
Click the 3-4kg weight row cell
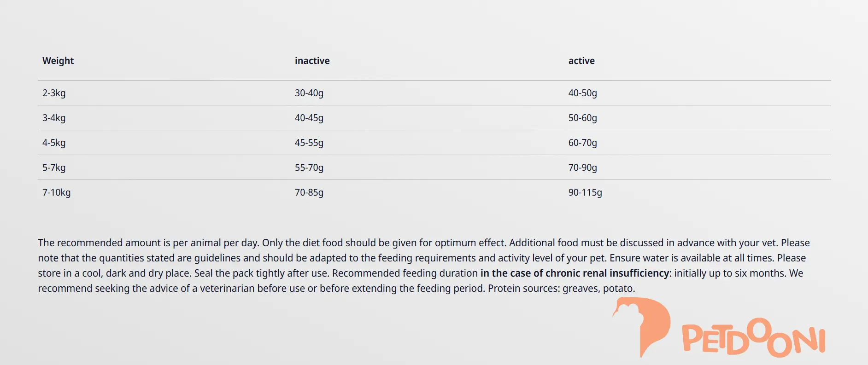point(54,118)
